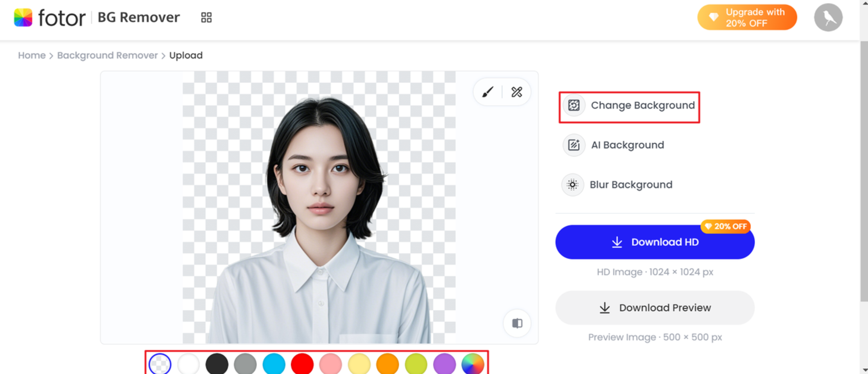Open Background Remover breadcrumb link
The height and width of the screenshot is (374, 868).
(x=108, y=56)
